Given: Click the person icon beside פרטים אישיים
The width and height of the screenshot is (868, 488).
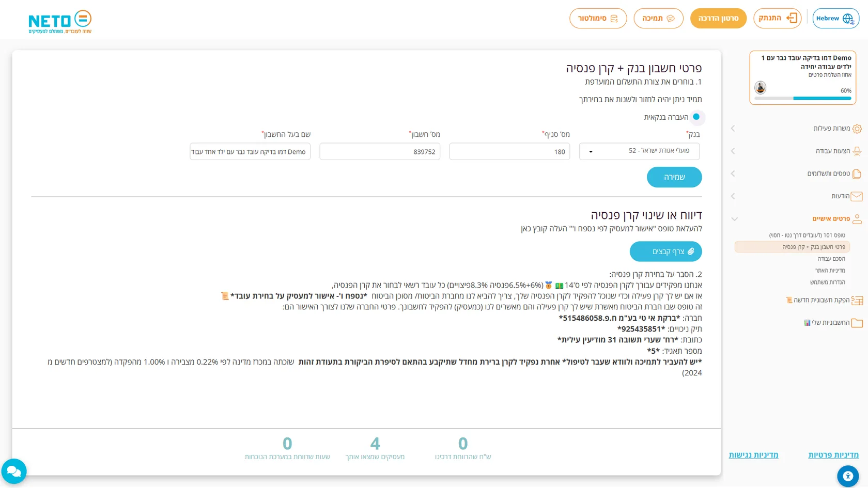Looking at the screenshot, I should (x=857, y=219).
